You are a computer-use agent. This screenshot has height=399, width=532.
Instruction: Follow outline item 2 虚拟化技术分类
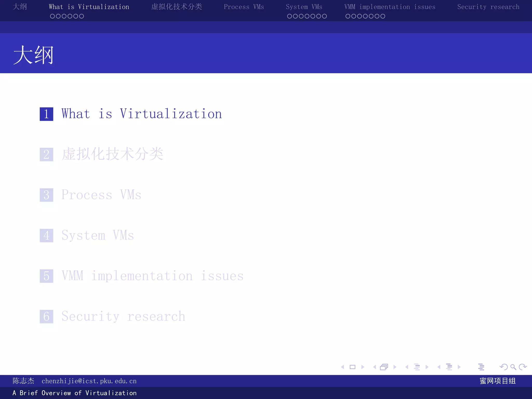tap(112, 154)
